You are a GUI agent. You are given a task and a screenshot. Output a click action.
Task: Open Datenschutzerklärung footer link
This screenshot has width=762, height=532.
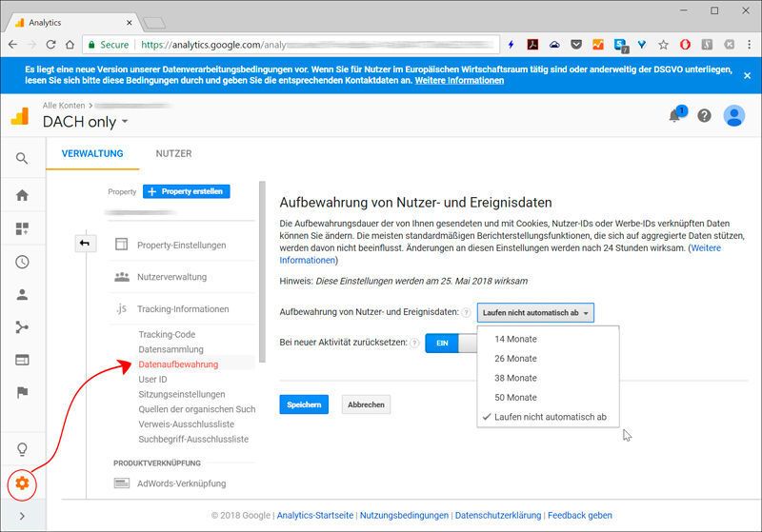point(497,516)
